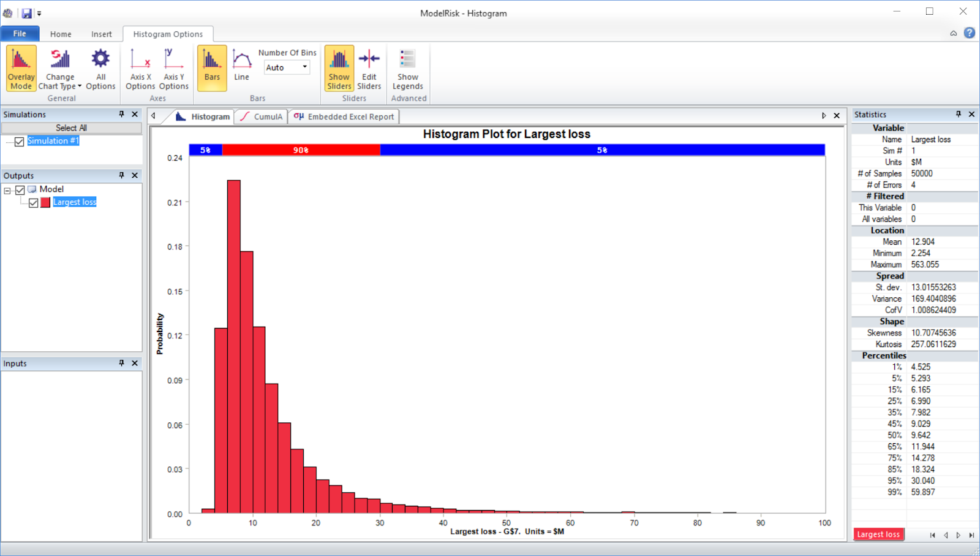Image resolution: width=980 pixels, height=556 pixels.
Task: Click the red 90% slider band above the chart
Action: pyautogui.click(x=300, y=149)
